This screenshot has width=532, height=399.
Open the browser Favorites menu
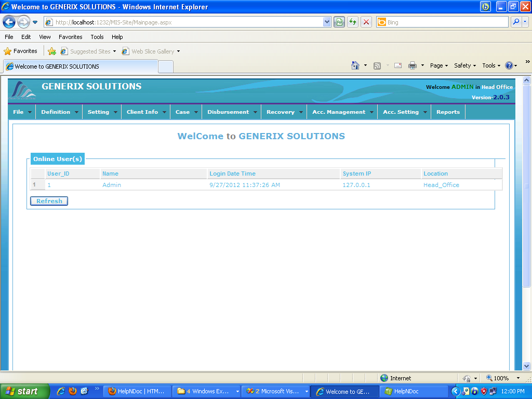[x=70, y=37]
